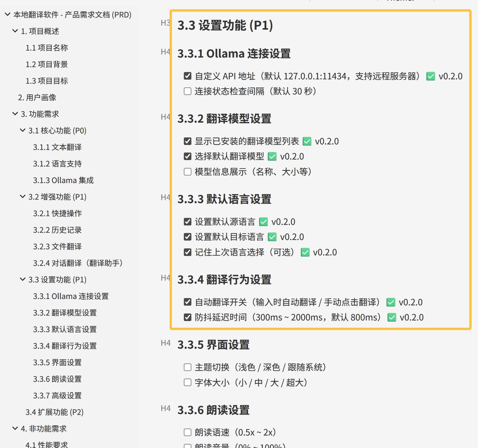Jump to 3.2.3 文件翻译 in outline
Viewport: 478px width, 448px height.
click(x=57, y=247)
